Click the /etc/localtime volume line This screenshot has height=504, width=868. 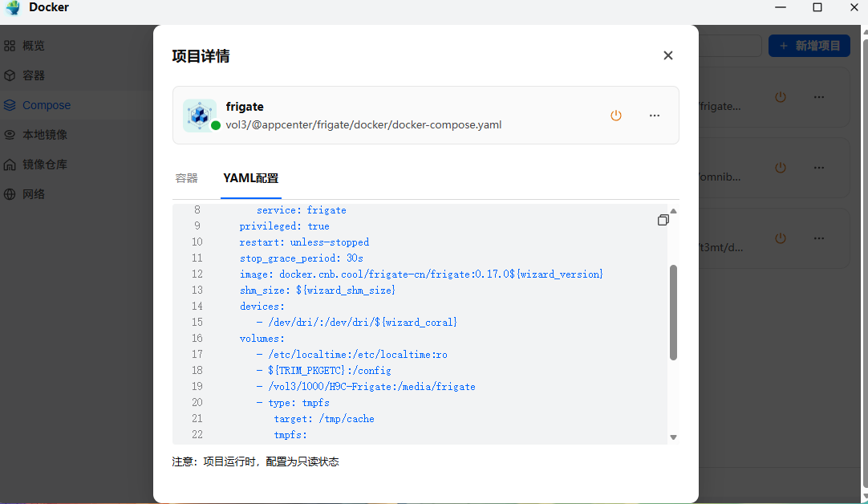(352, 355)
